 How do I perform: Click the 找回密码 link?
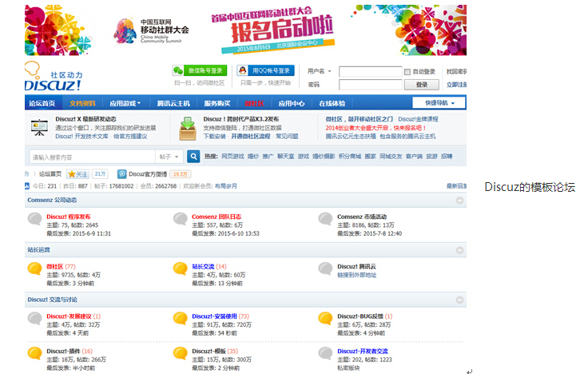tap(456, 71)
